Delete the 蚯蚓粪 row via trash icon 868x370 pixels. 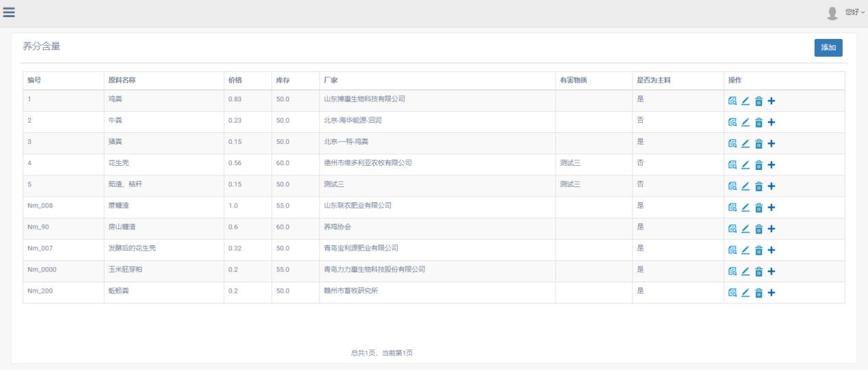click(x=758, y=293)
